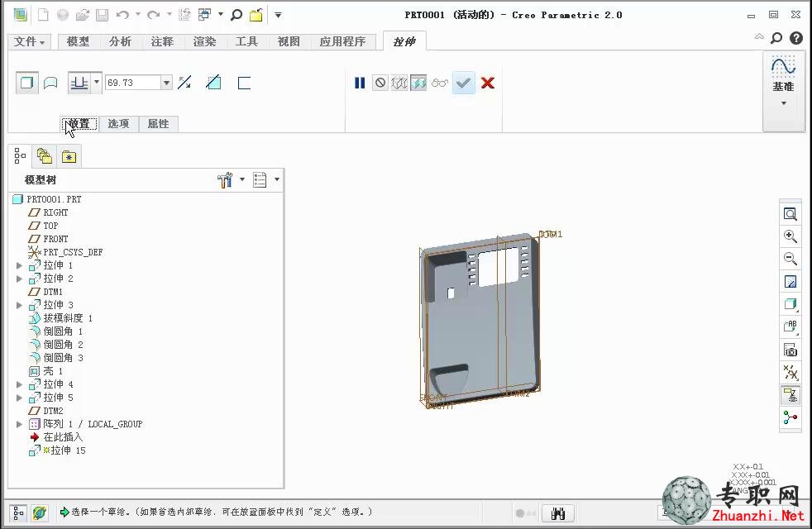Switch to the 分析 ribbon tab
Screen dimensions: 812x529
pyautogui.click(x=120, y=41)
